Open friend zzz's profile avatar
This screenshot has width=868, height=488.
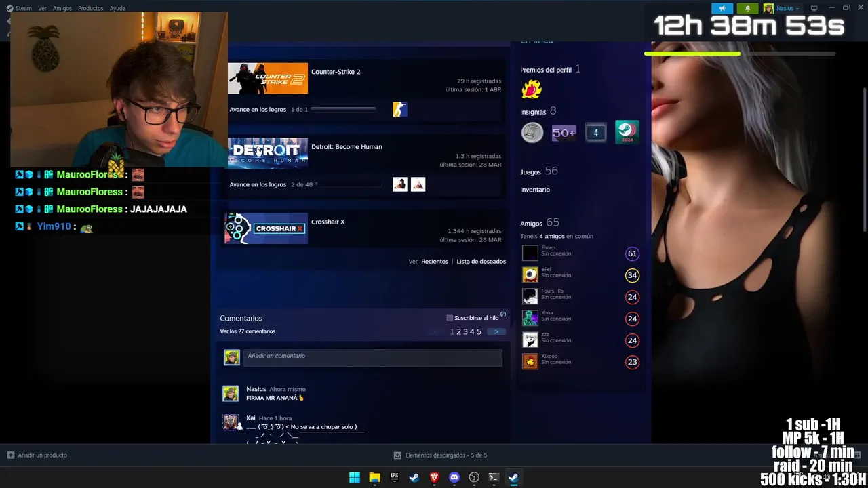(x=530, y=340)
